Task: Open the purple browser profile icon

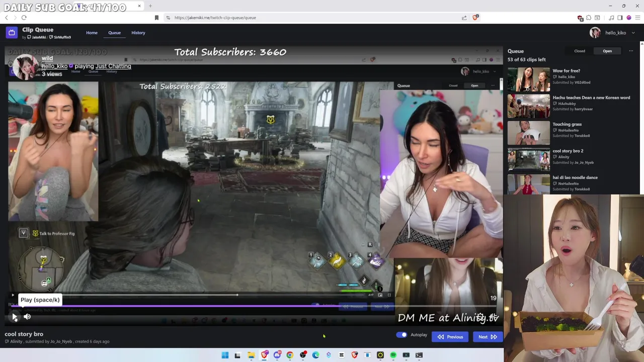Action: click(628, 18)
